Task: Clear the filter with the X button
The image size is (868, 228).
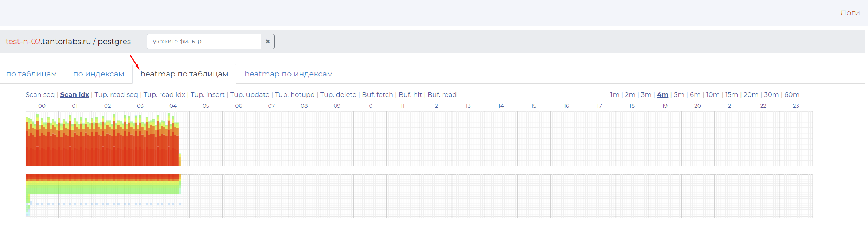Action: click(x=267, y=42)
